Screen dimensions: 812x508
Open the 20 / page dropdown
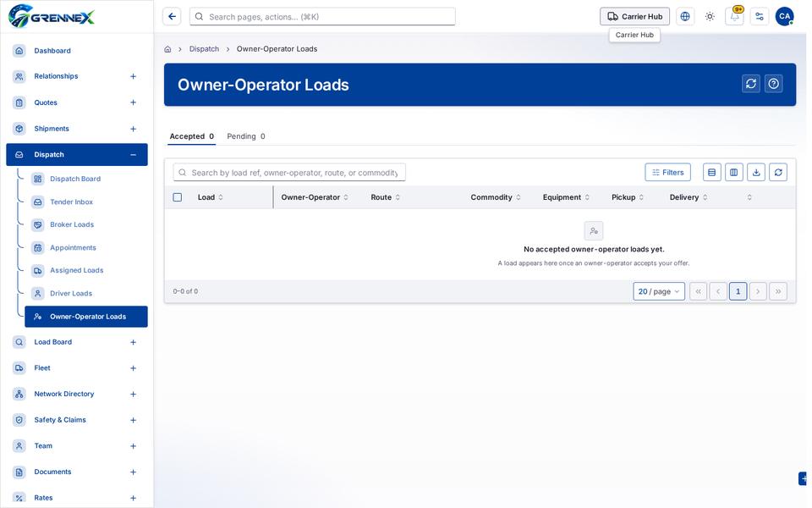coord(659,292)
